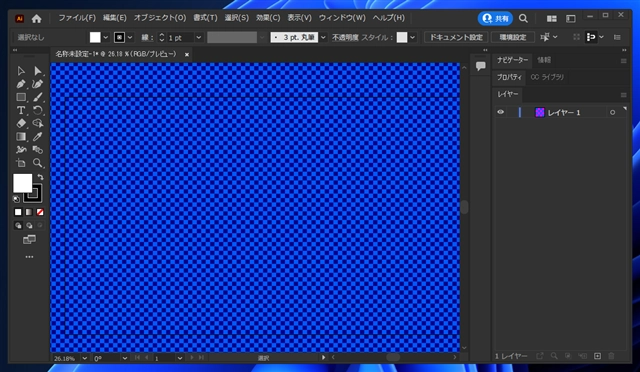Set paint type to Gradient
Screen dimensions: 640x372
(x=29, y=212)
